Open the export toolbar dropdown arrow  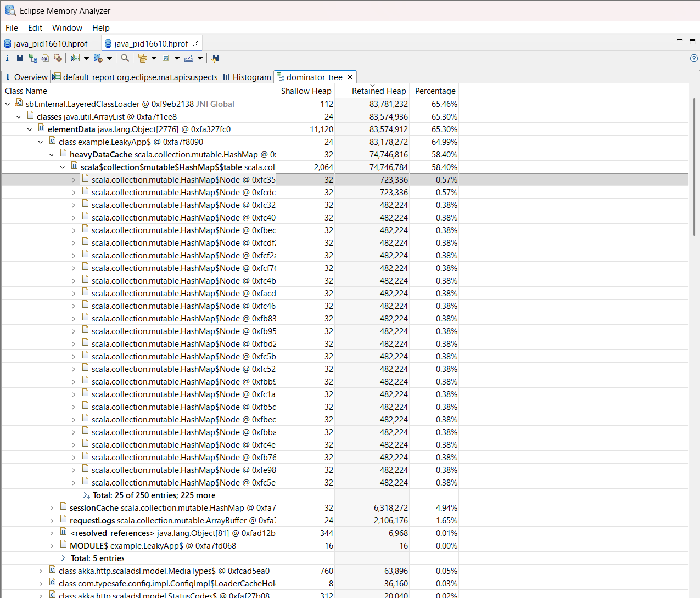200,58
